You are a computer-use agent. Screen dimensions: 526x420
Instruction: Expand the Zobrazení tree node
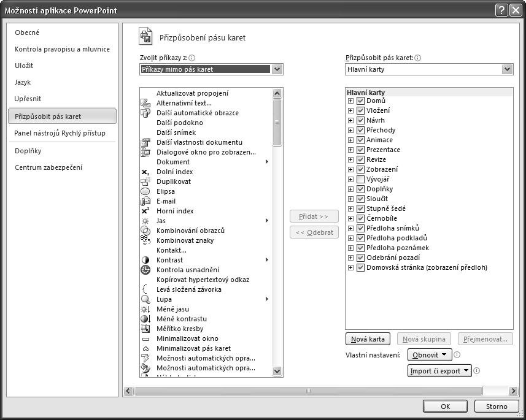click(350, 170)
